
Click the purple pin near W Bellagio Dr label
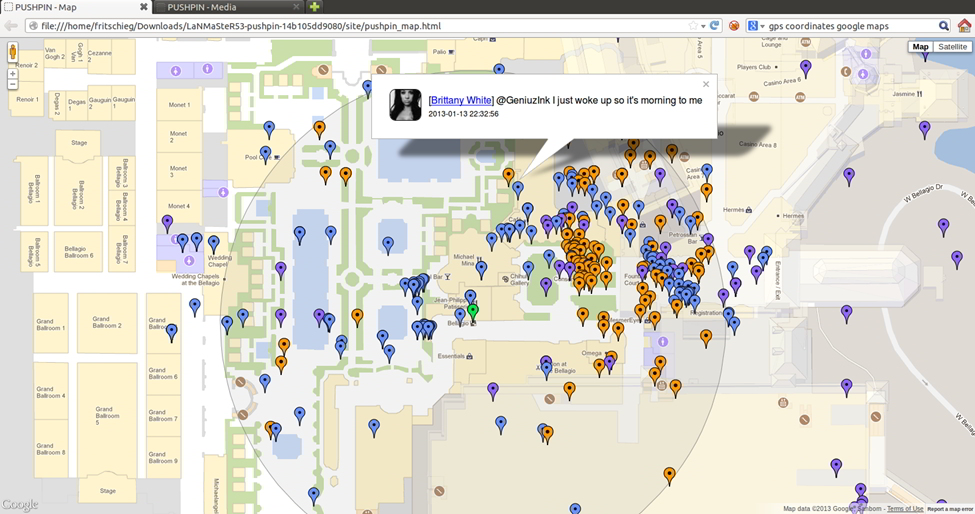(x=943, y=228)
